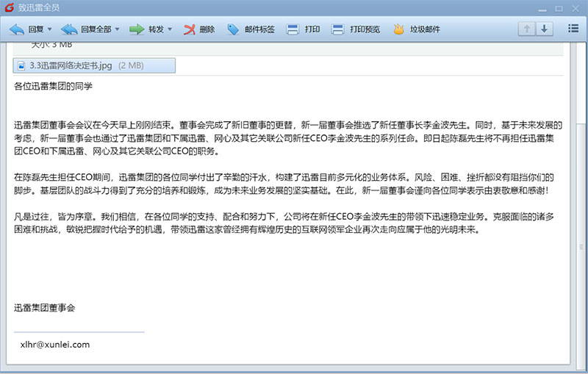This screenshot has height=374, width=588.
Task: Click the 打印预览 text label
Action: [x=365, y=29]
